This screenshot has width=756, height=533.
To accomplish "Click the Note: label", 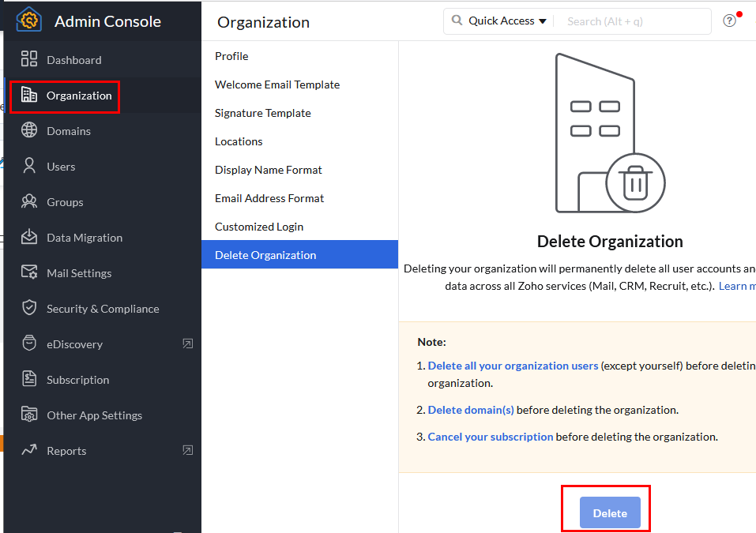I will [x=431, y=342].
